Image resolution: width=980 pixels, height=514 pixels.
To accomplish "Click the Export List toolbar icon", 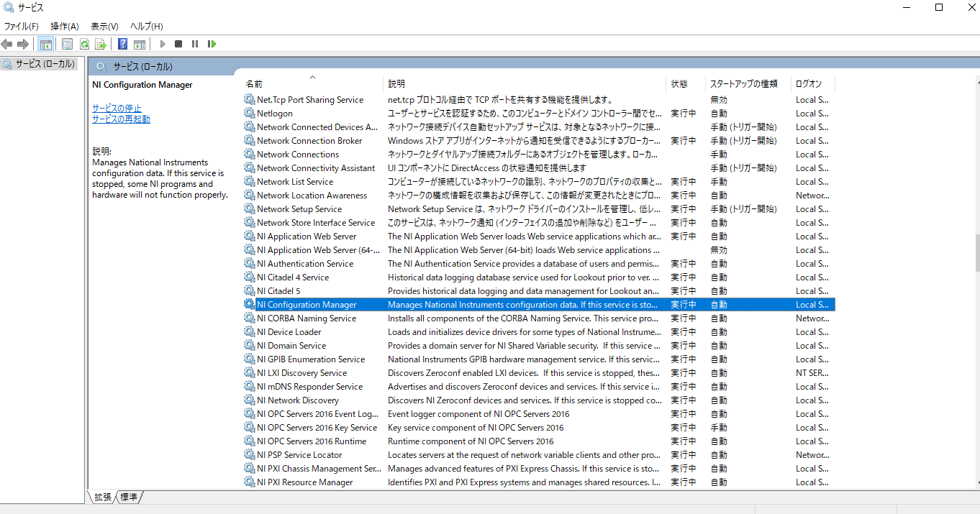I will point(101,44).
